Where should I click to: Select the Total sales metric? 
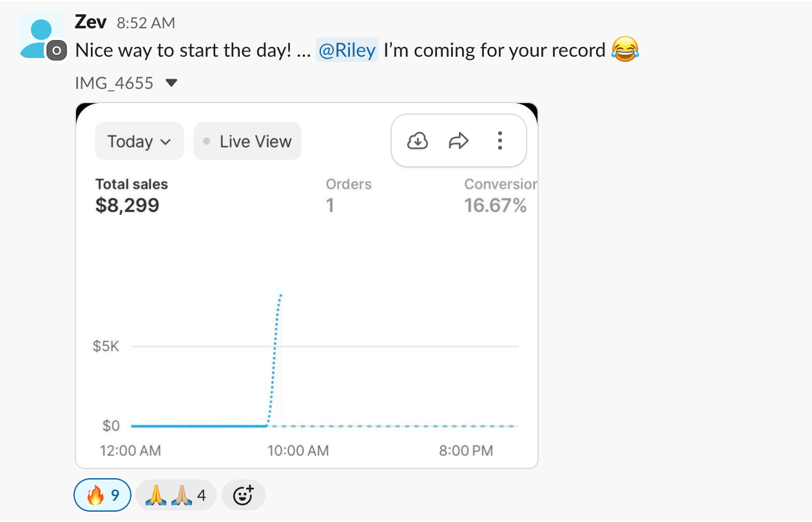point(131,195)
